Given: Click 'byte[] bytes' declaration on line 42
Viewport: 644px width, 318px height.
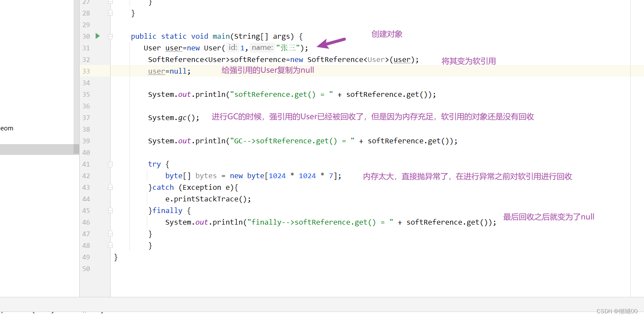Looking at the screenshot, I should coord(191,176).
